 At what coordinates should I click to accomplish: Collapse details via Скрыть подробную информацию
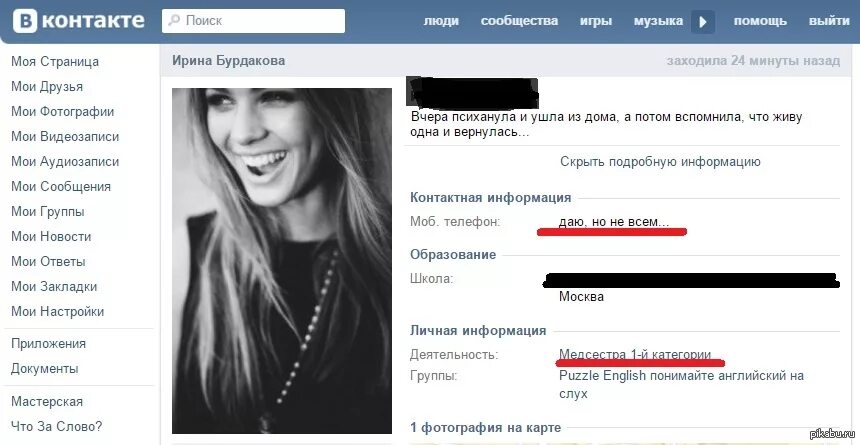(660, 161)
